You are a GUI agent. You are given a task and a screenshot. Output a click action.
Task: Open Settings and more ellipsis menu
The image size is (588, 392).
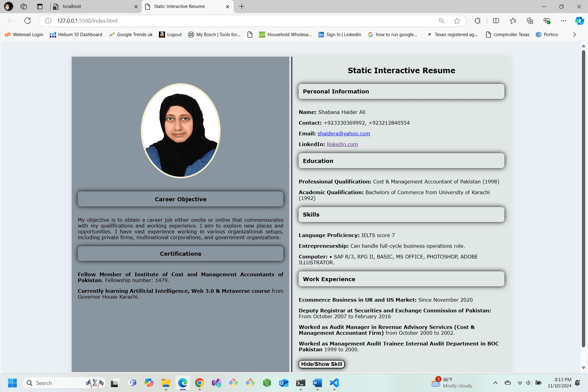[563, 21]
